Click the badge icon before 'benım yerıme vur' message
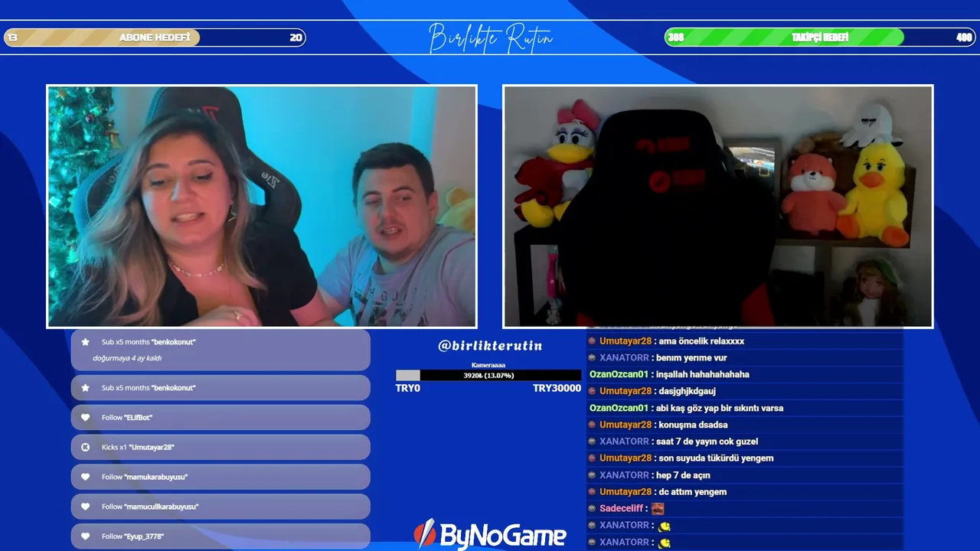 (x=592, y=358)
